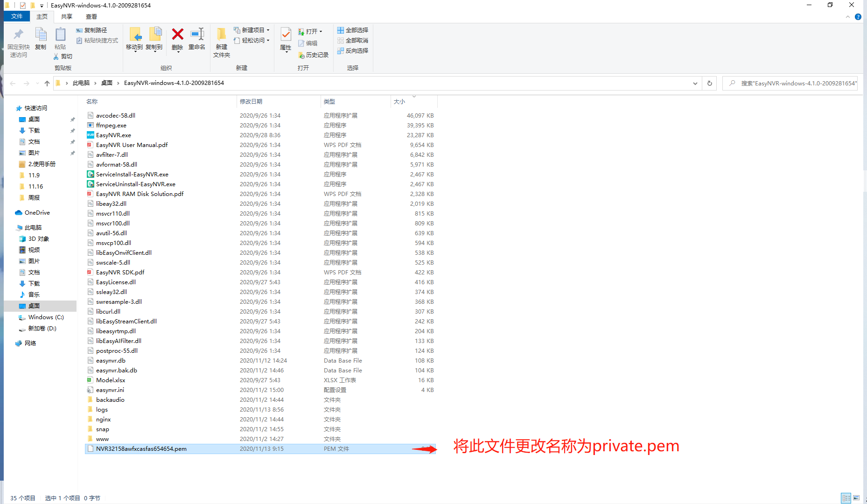Select 新加卷 (D:) drive in sidebar
Viewport: 867px width, 504px height.
tap(42, 329)
